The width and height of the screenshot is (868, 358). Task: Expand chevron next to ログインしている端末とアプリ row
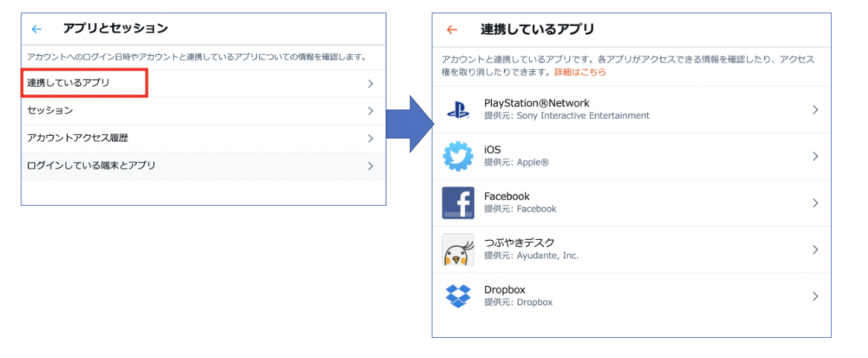(370, 166)
